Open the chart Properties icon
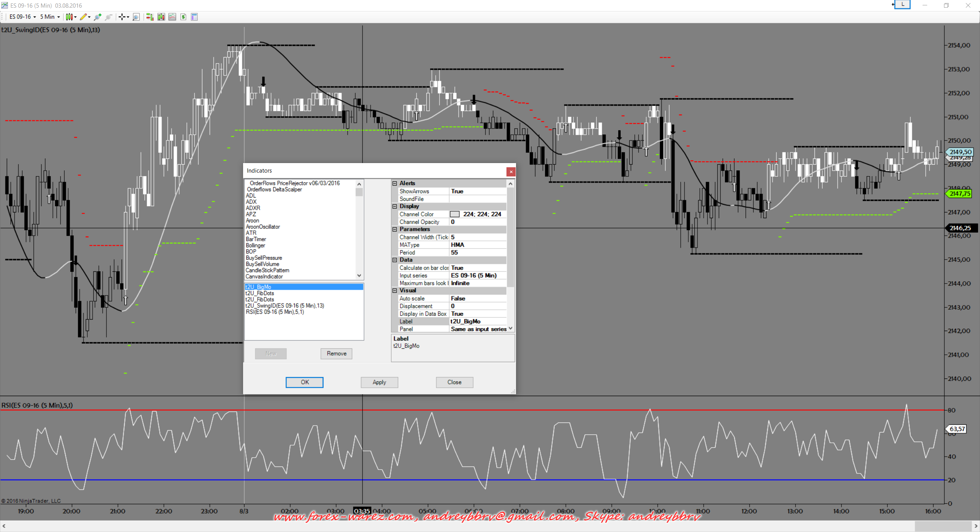 (x=194, y=17)
